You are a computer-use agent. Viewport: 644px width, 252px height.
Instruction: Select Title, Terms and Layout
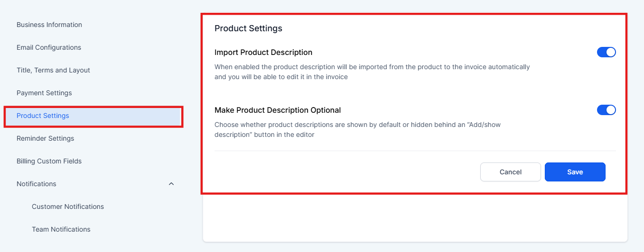click(x=53, y=70)
